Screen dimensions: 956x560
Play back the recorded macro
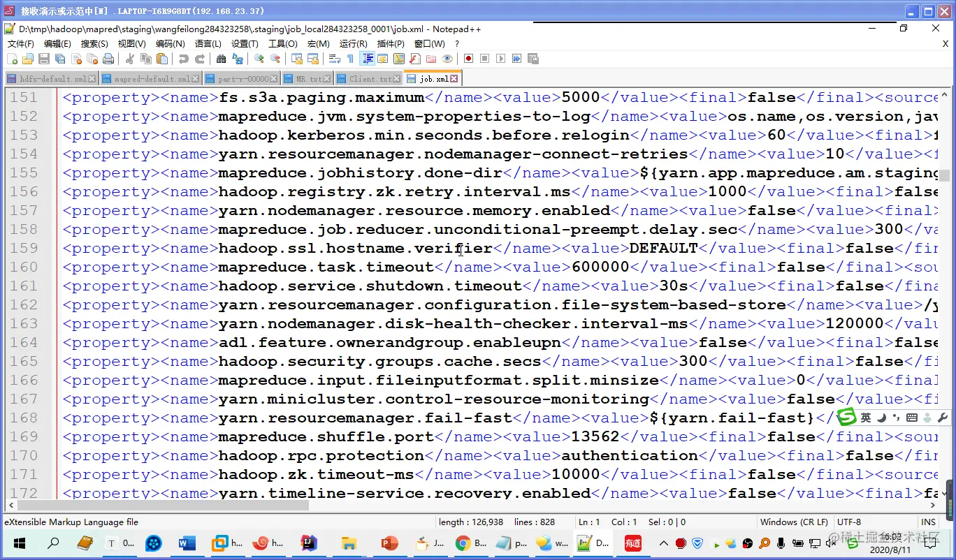tap(500, 59)
